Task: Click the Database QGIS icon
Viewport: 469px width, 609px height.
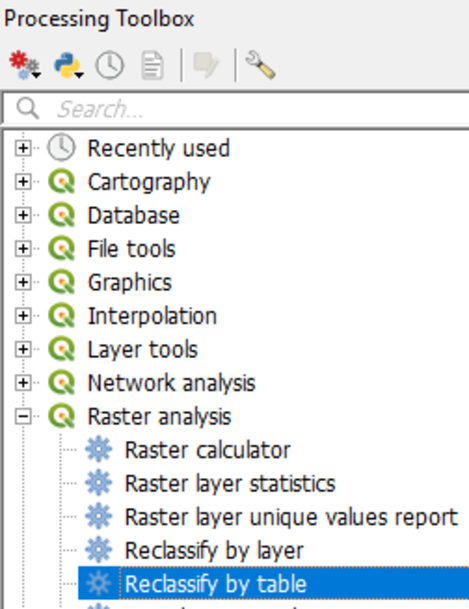Action: click(x=61, y=215)
